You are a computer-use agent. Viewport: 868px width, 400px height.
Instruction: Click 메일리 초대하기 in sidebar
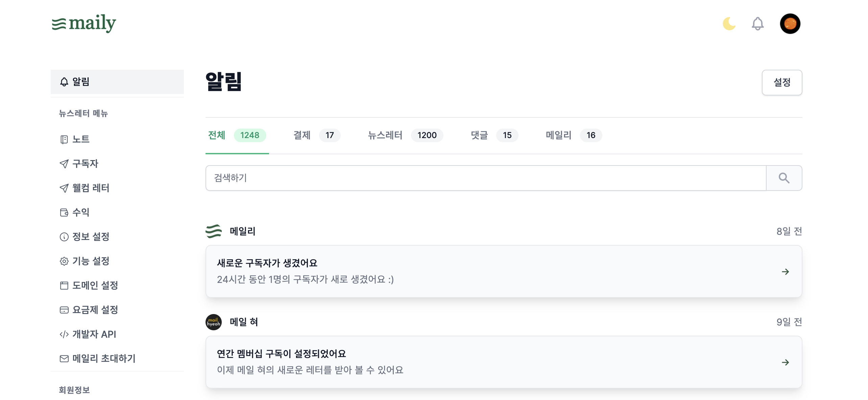click(103, 359)
